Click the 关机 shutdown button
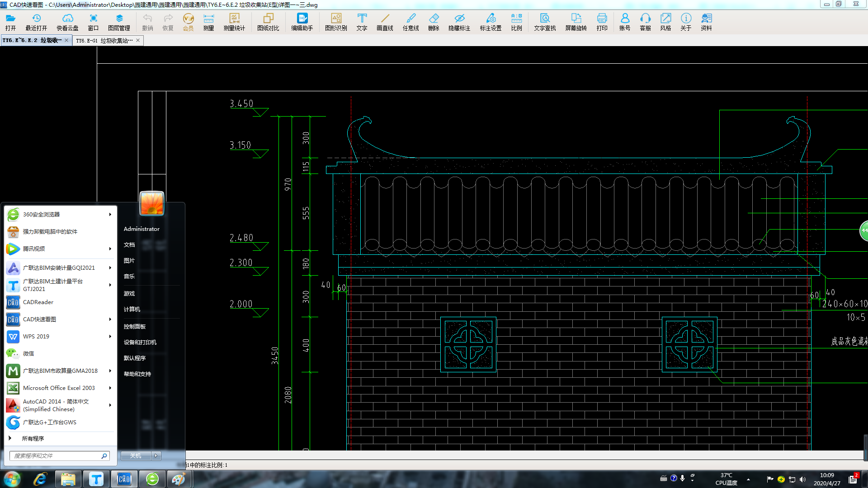 click(x=136, y=456)
